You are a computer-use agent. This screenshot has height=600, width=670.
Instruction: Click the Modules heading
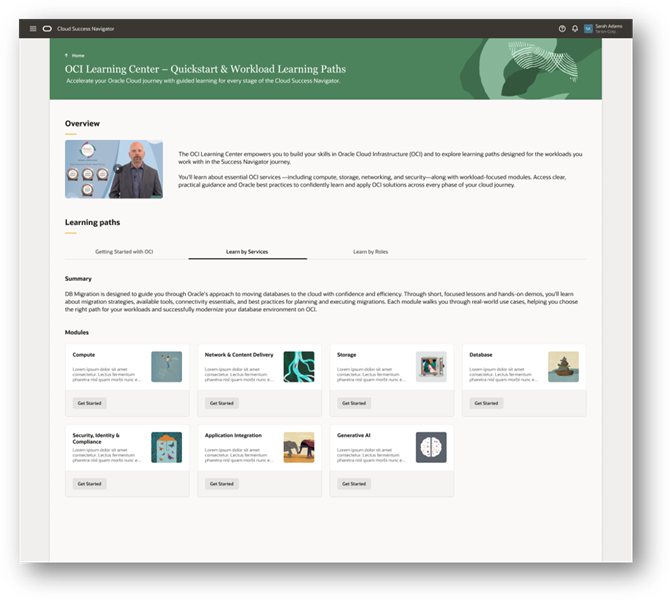(x=77, y=332)
